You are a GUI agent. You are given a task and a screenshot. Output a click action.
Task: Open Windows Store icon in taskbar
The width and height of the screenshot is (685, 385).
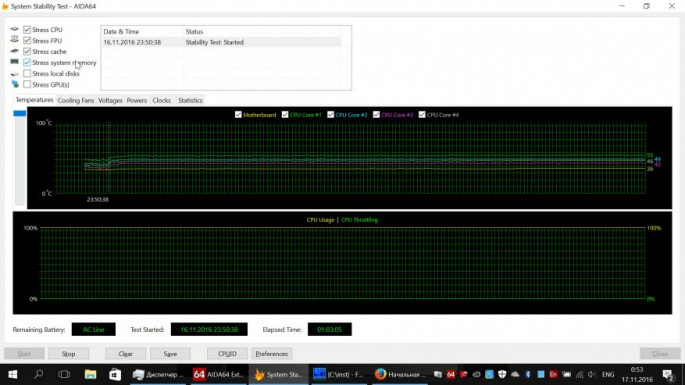tap(115, 375)
